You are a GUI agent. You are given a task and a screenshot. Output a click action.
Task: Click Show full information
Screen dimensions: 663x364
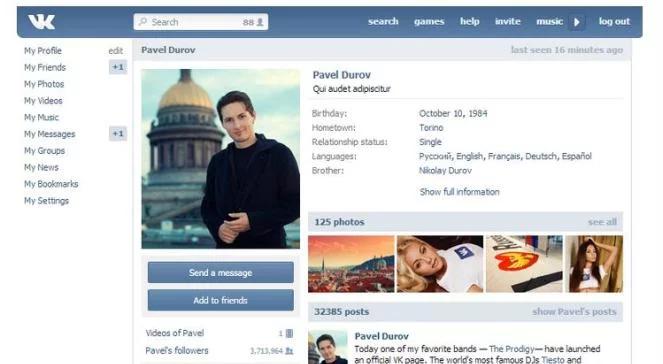[x=460, y=192]
